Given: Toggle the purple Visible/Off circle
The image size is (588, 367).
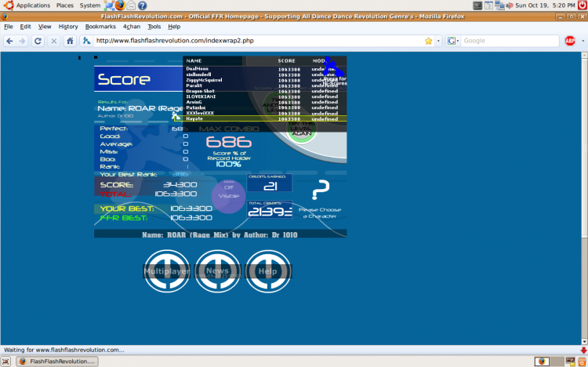Looking at the screenshot, I should [230, 196].
